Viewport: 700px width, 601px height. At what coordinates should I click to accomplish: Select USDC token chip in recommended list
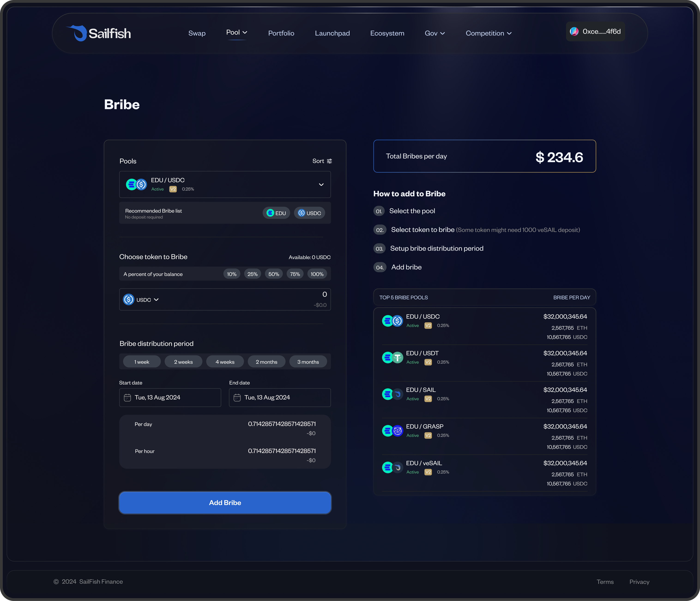point(309,213)
